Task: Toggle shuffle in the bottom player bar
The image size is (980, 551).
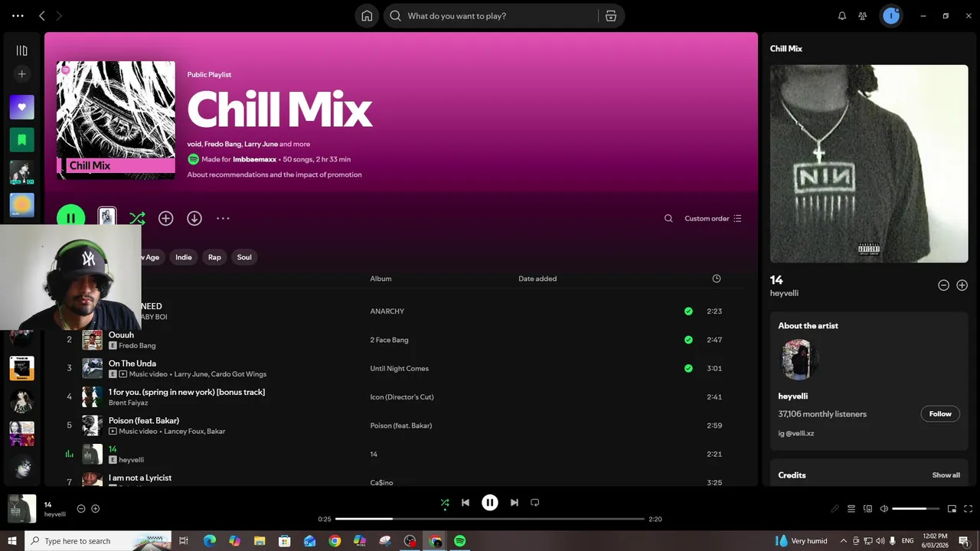Action: tap(445, 503)
